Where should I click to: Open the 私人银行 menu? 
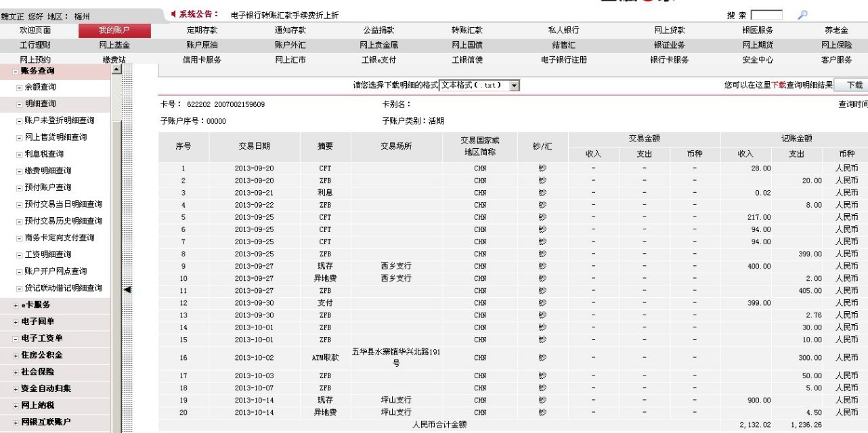(563, 30)
